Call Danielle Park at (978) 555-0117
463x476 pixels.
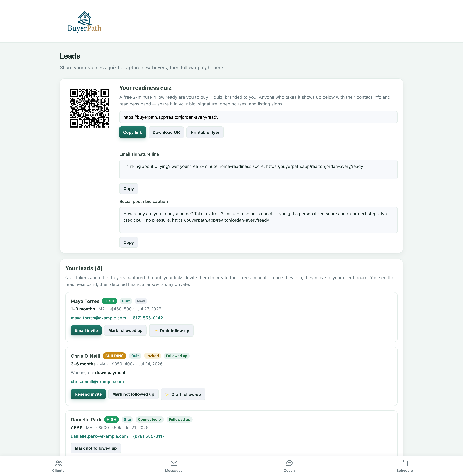(x=149, y=436)
